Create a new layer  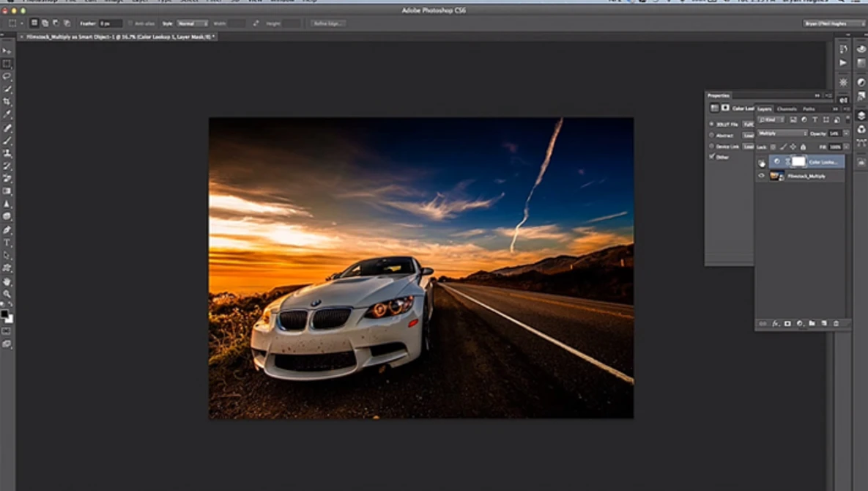click(x=824, y=323)
